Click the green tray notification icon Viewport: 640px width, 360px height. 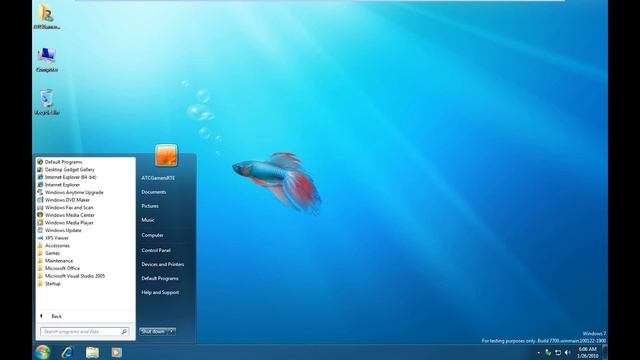tap(548, 352)
